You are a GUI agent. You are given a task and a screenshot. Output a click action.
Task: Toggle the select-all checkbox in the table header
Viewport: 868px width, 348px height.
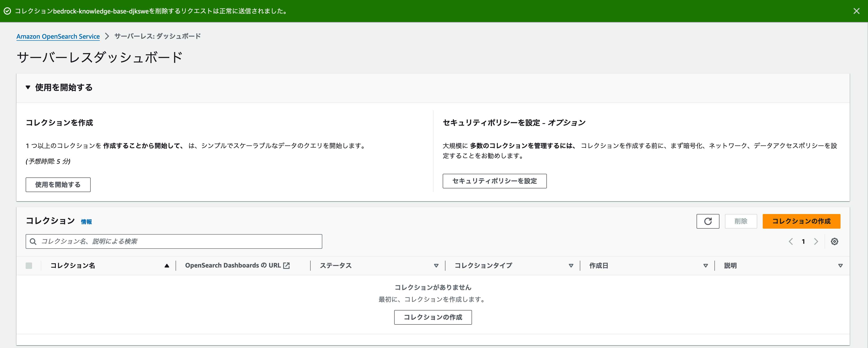pos(29,265)
